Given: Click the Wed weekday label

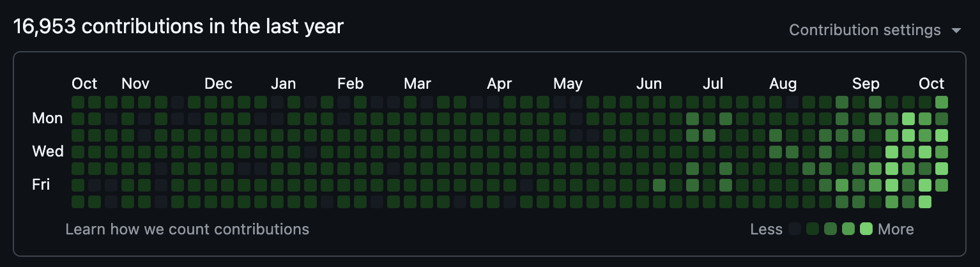Looking at the screenshot, I should [x=48, y=151].
